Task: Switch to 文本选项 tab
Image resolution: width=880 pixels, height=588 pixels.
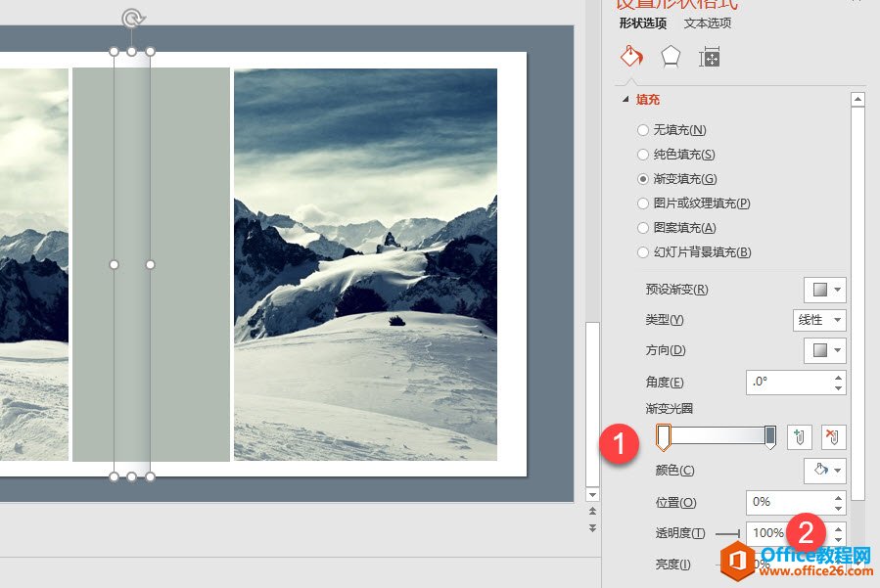Action: [x=707, y=23]
